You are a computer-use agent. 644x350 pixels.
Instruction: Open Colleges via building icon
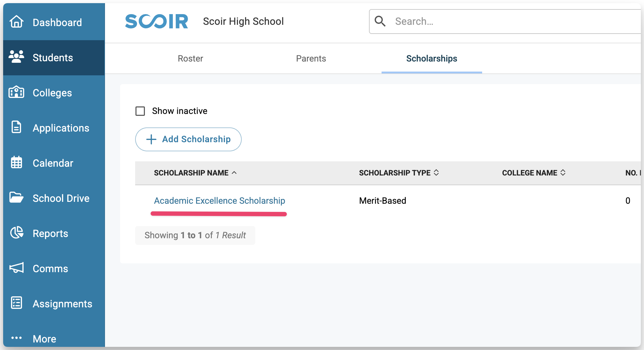16,92
